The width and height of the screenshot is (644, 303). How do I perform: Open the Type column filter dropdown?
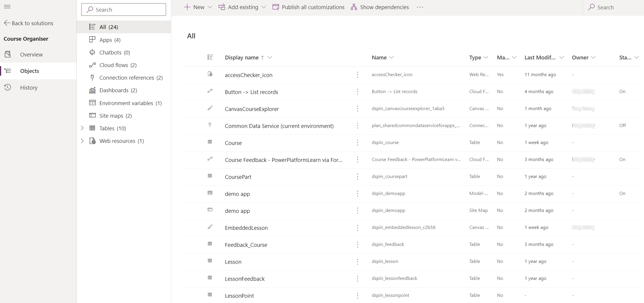(486, 57)
